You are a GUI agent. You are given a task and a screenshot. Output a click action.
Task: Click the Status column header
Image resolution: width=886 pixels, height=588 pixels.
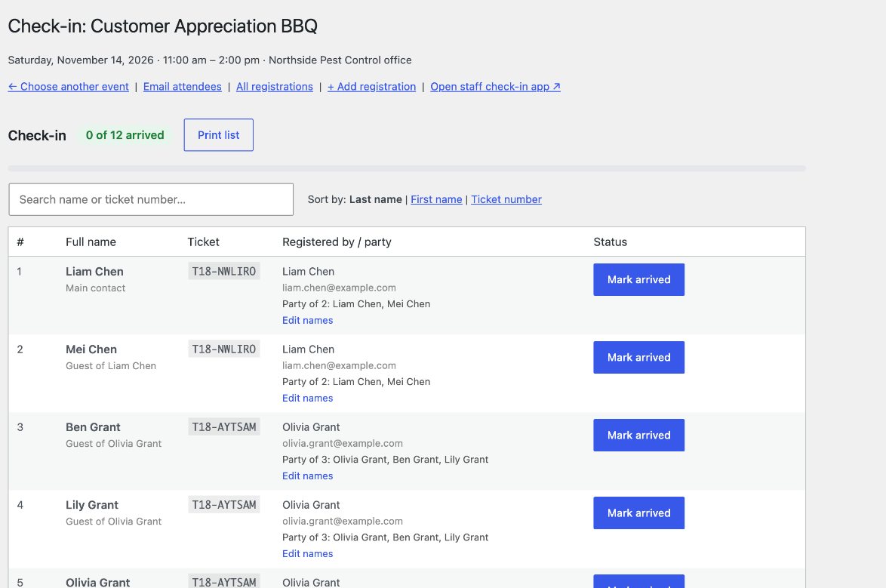(611, 242)
